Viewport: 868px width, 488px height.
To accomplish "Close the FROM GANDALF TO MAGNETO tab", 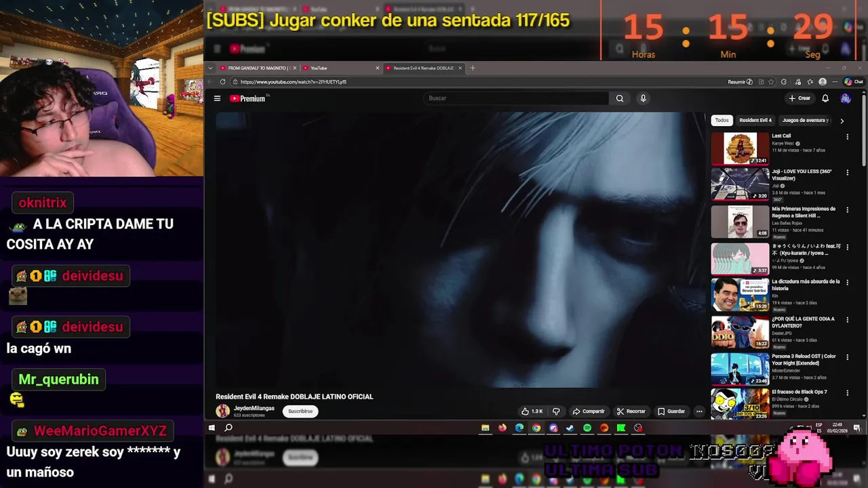I will (x=294, y=68).
